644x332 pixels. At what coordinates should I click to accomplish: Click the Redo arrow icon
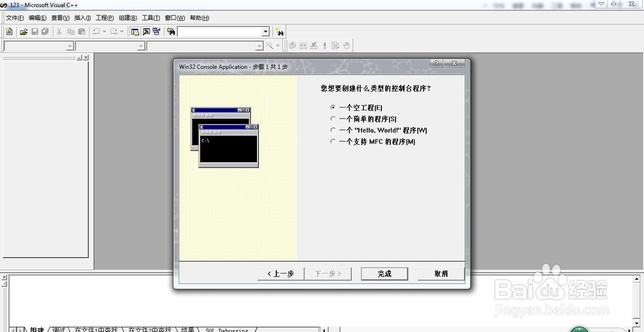click(114, 32)
